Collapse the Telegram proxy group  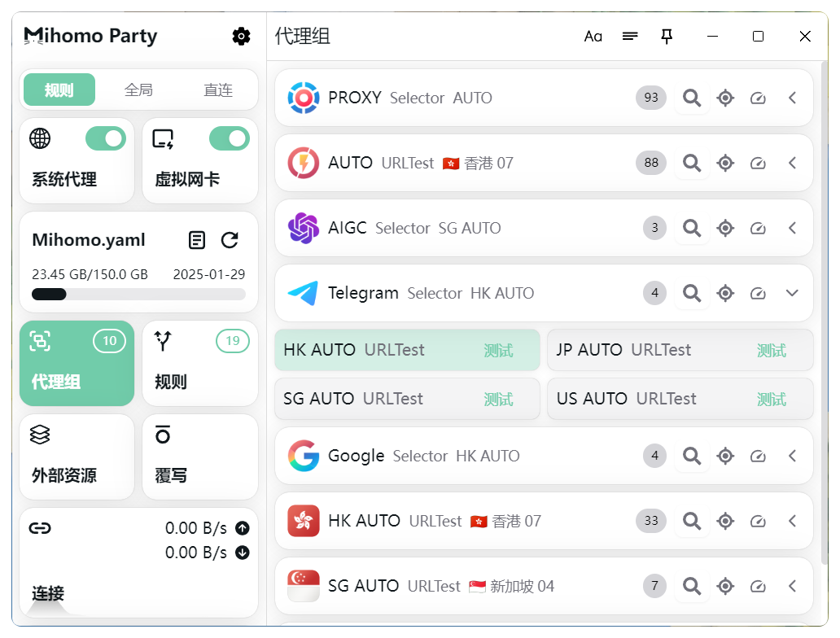click(792, 293)
